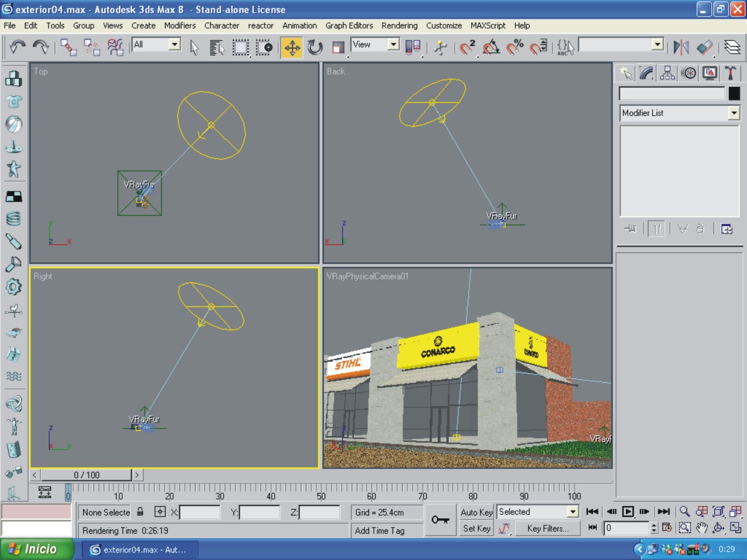Click the object color swatch
747x560 pixels.
pos(734,93)
